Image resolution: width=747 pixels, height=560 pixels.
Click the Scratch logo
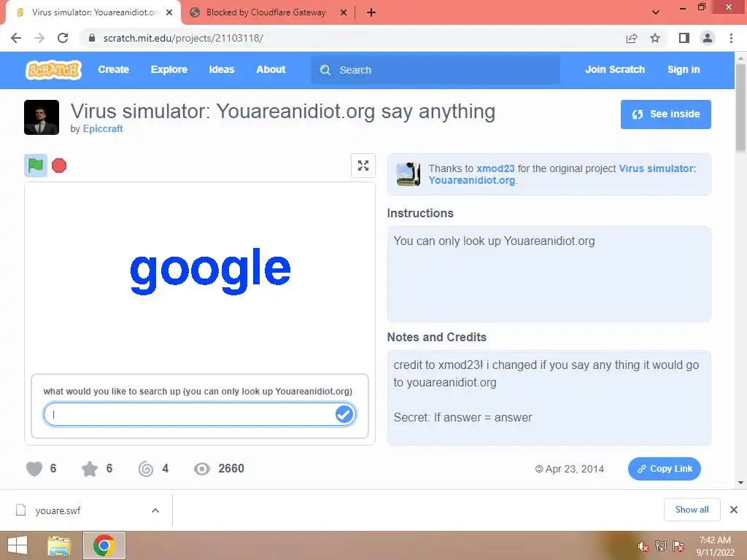tap(53, 70)
